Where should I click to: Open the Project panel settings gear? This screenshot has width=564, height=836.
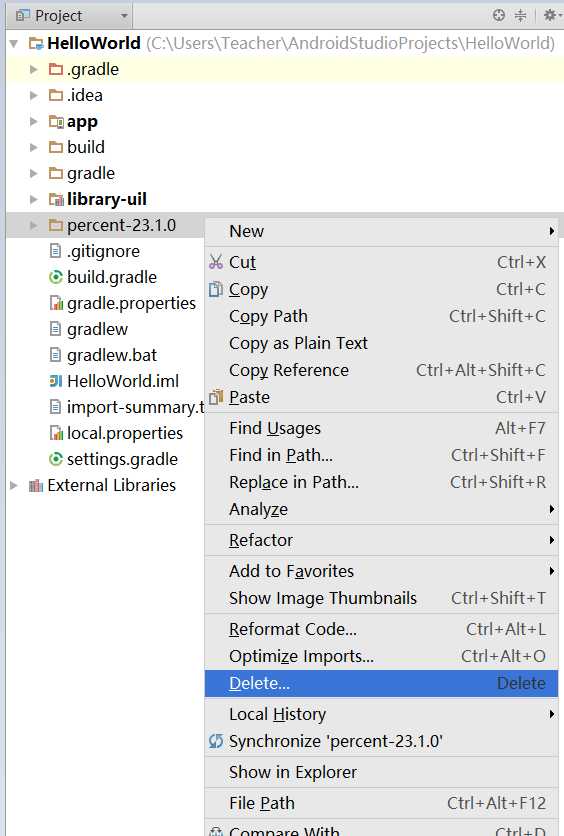(549, 15)
